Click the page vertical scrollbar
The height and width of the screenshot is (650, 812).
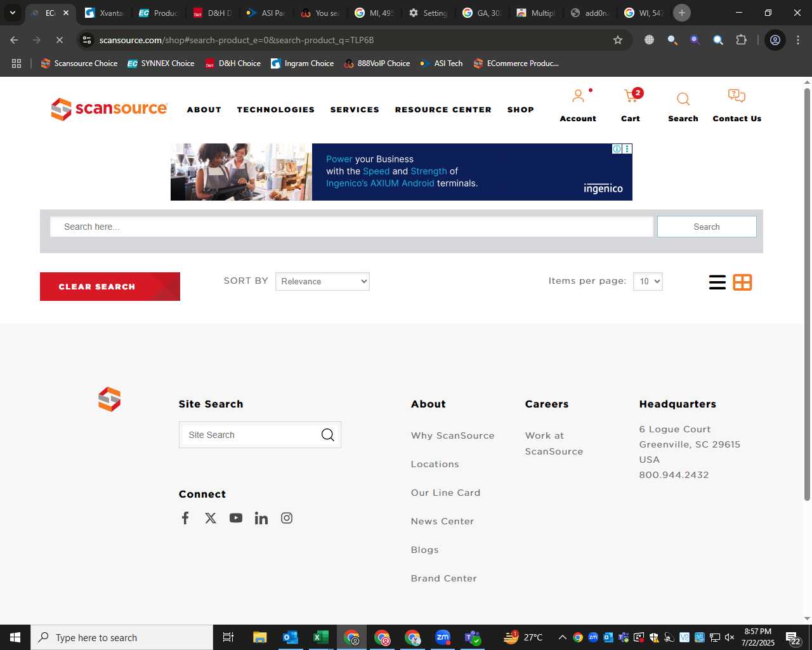pyautogui.click(x=807, y=295)
